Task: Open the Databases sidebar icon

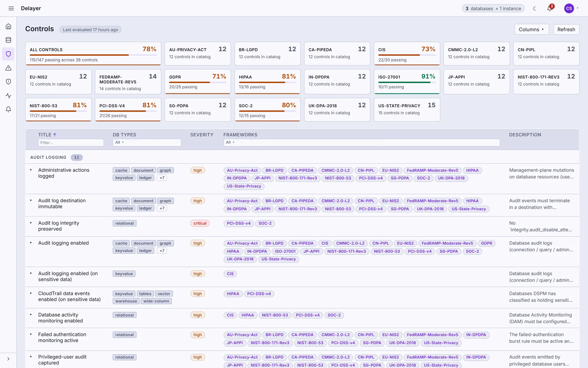Action: 8,40
